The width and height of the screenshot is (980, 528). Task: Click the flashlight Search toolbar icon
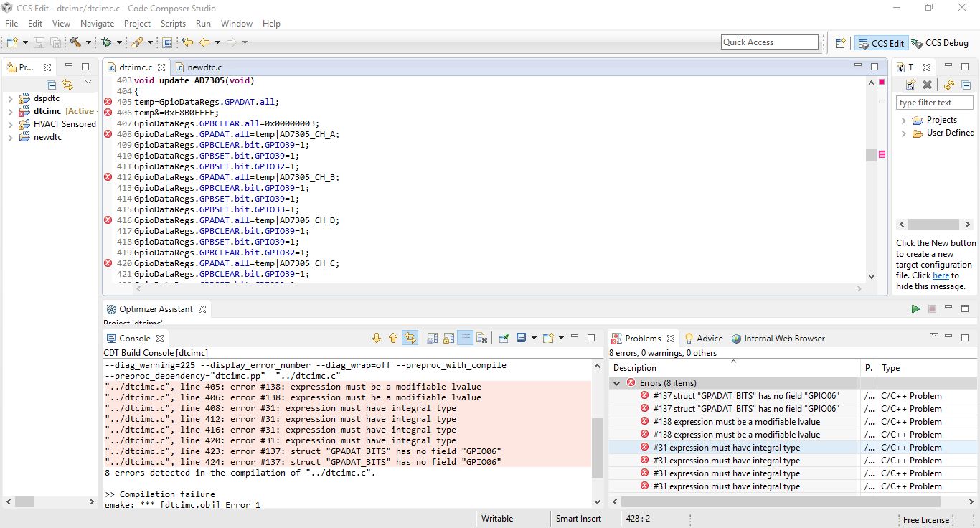pyautogui.click(x=137, y=42)
